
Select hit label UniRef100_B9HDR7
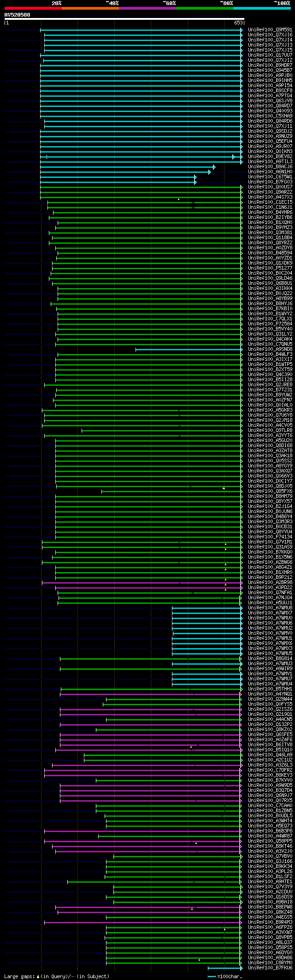pos(270,65)
